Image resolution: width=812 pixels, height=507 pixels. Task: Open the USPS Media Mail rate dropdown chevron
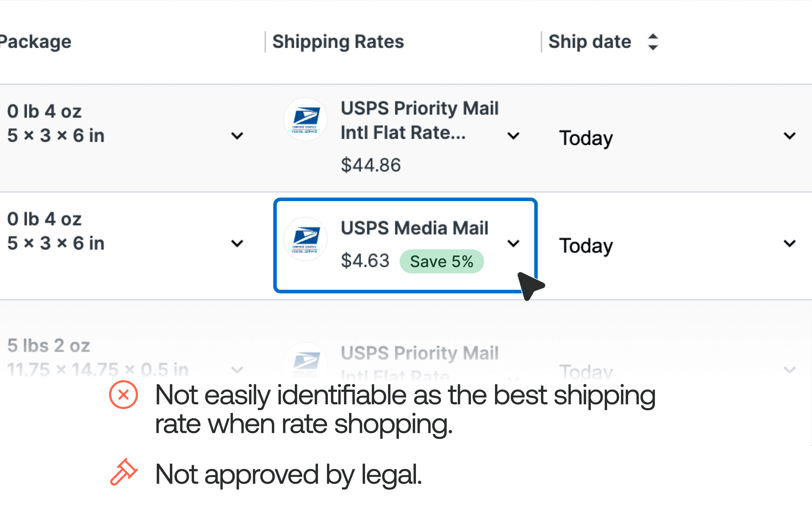(x=513, y=243)
